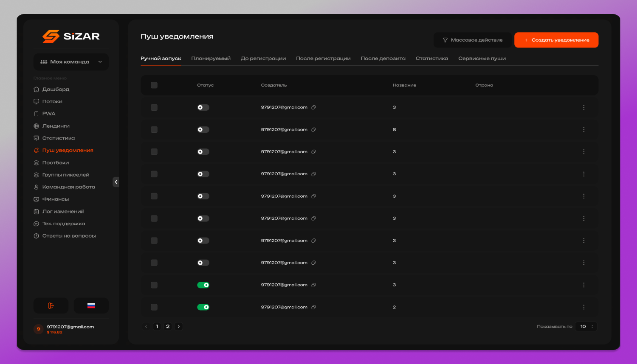
Task: Check the checkbox of enabled row named 3
Action: pos(154,285)
